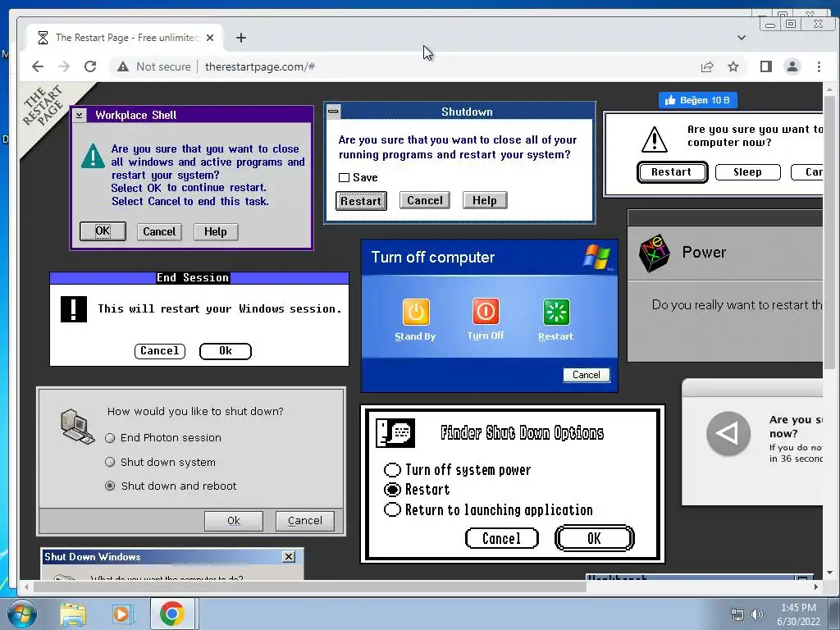The image size is (840, 630).
Task: Click the volume speaker tray icon
Action: click(x=757, y=614)
